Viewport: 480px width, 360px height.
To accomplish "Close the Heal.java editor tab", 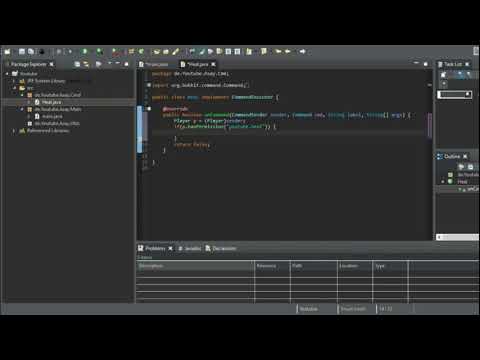I will point(213,64).
